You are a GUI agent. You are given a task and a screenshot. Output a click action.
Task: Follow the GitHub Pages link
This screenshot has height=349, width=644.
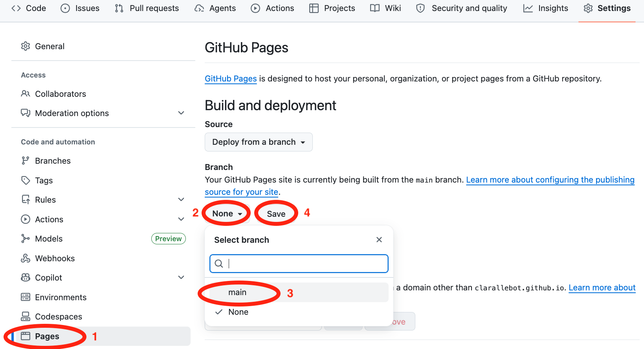tap(231, 79)
